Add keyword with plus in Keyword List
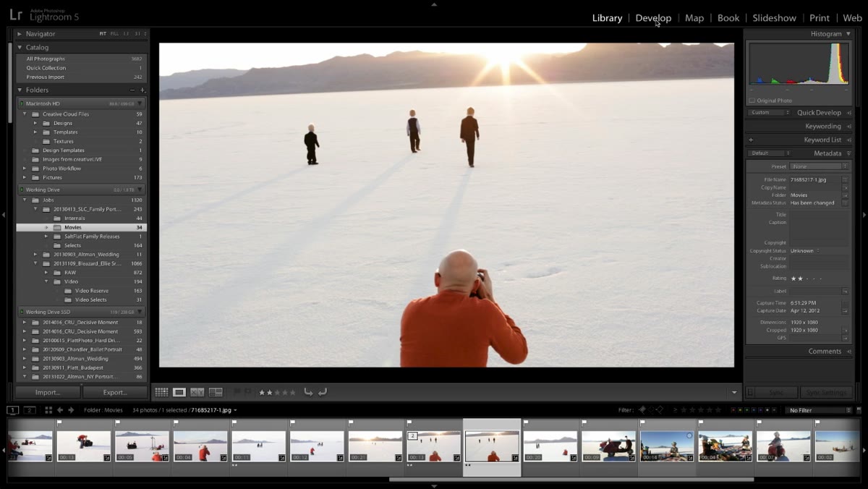The width and height of the screenshot is (868, 489). coord(751,140)
